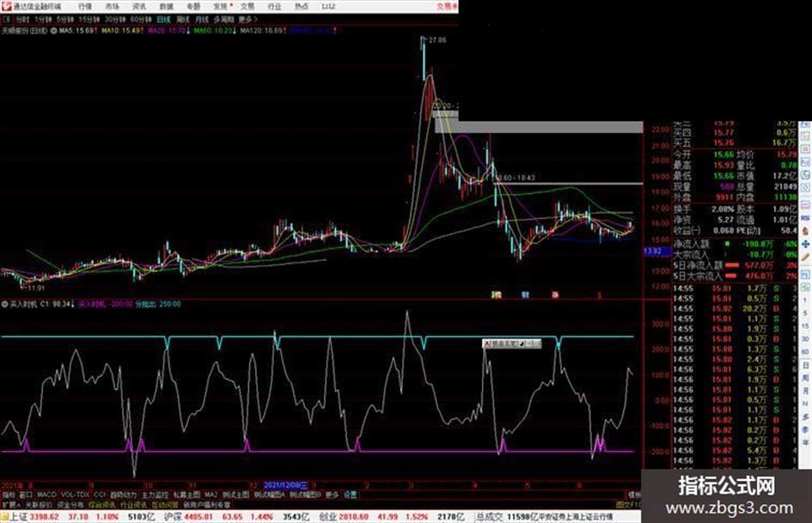Click the MA10: 15.49 legend text
Viewport: 812px width, 523px height.
122,31
